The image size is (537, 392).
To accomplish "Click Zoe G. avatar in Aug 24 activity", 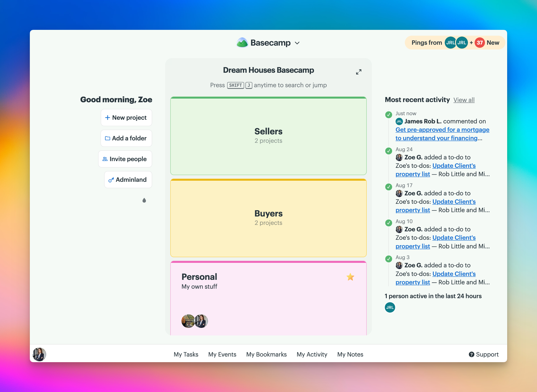I will (x=399, y=157).
